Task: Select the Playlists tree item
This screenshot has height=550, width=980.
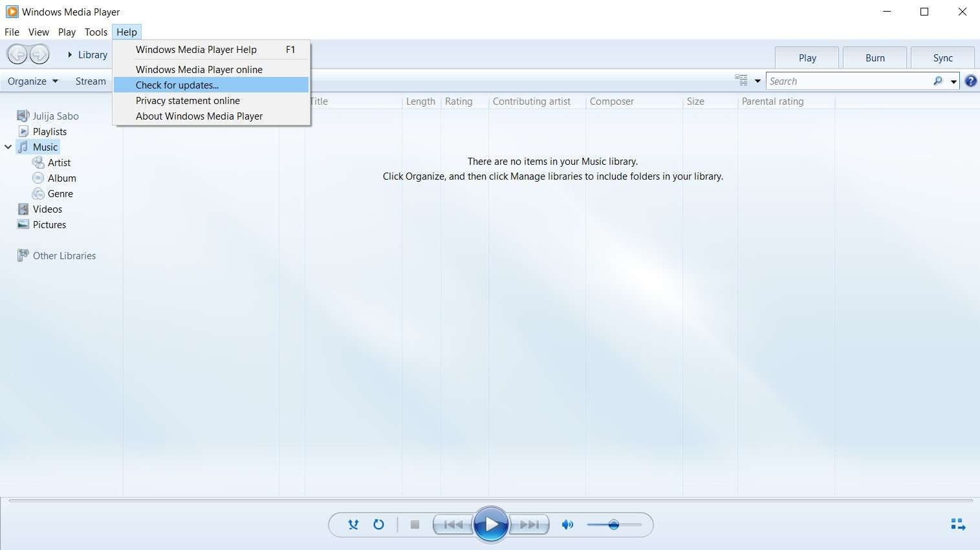Action: (x=50, y=131)
